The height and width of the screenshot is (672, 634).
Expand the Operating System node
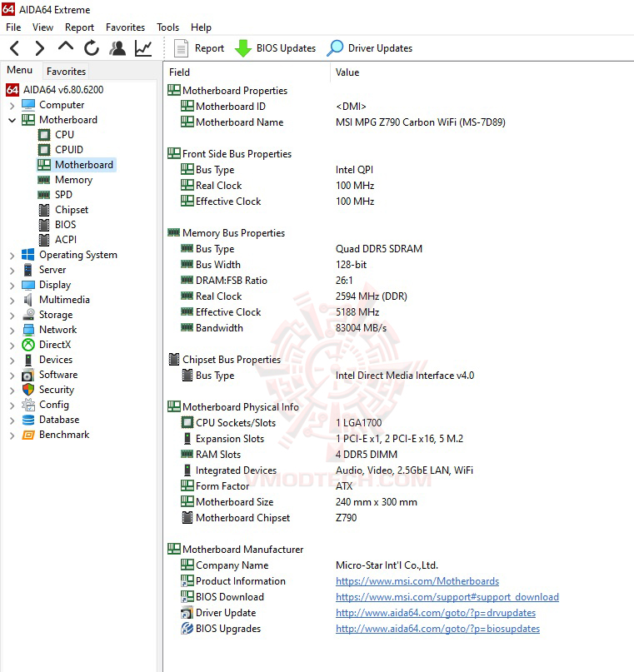[12, 256]
